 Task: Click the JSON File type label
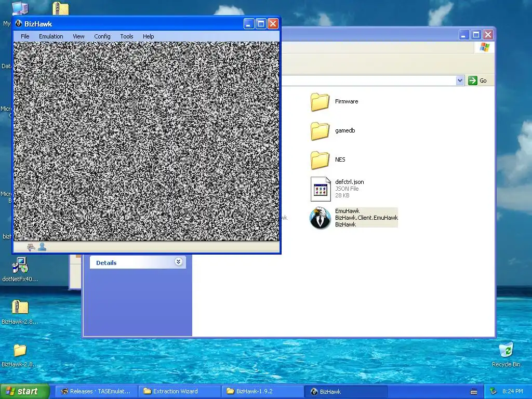pyautogui.click(x=347, y=189)
